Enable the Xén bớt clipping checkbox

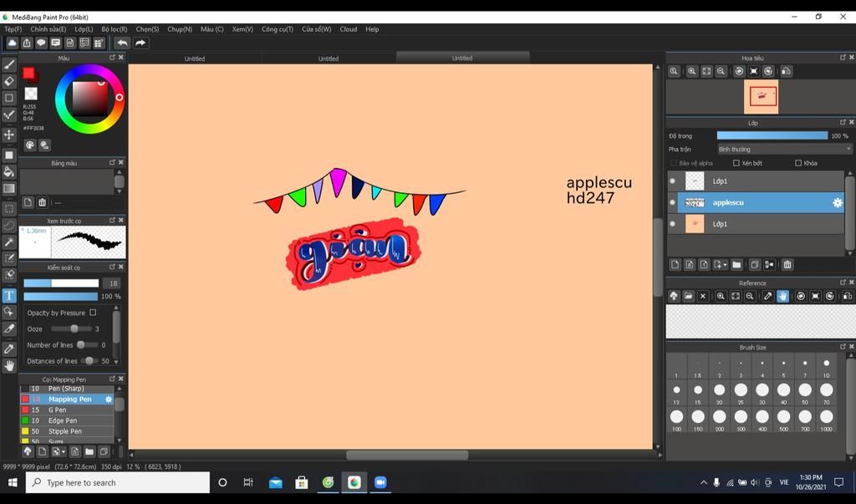click(736, 163)
